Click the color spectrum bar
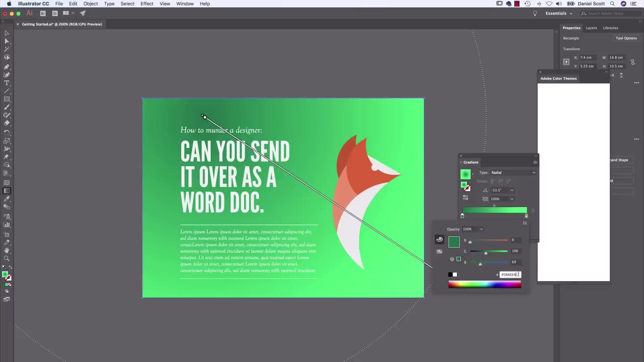 485,285
